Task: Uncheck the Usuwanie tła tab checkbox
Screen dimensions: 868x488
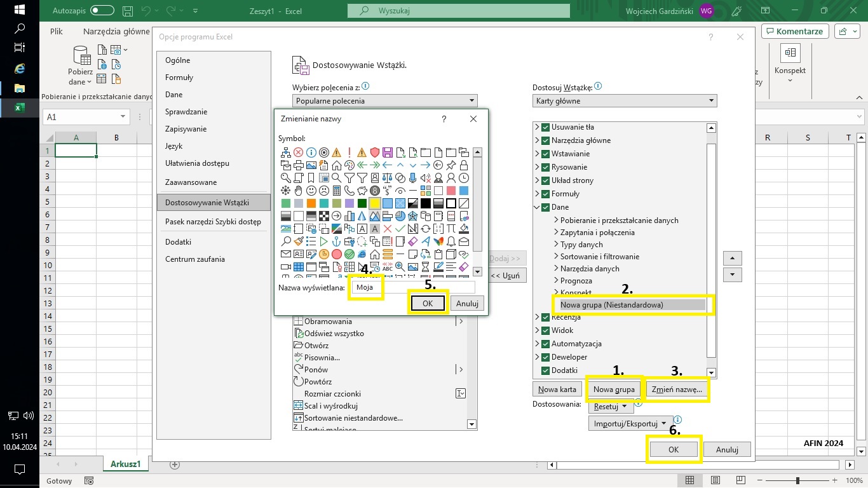Action: pos(545,127)
